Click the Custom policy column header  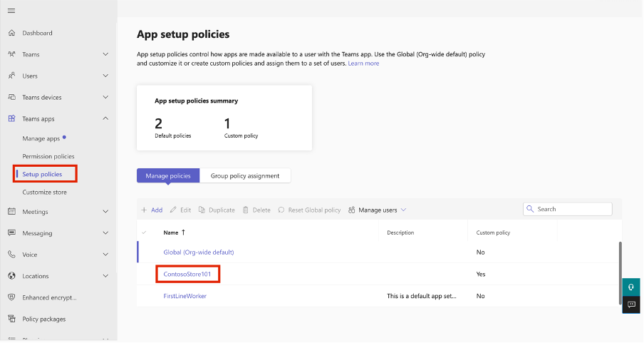[x=493, y=232]
